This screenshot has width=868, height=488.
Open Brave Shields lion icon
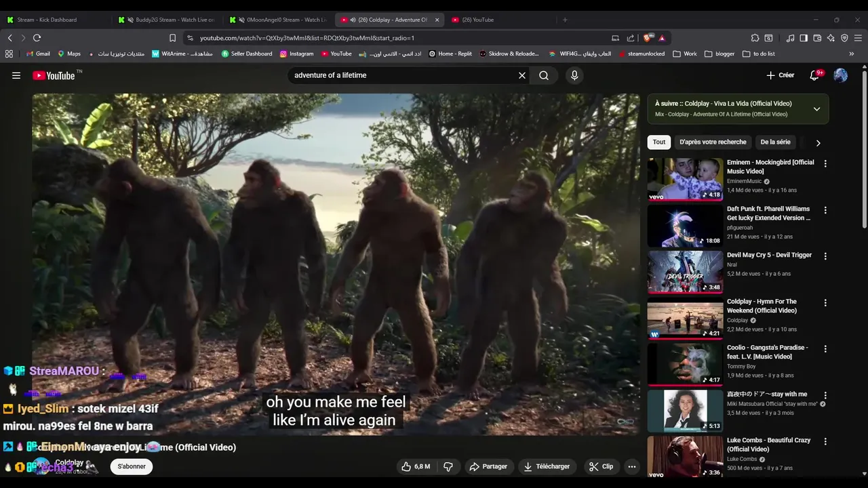[649, 38]
